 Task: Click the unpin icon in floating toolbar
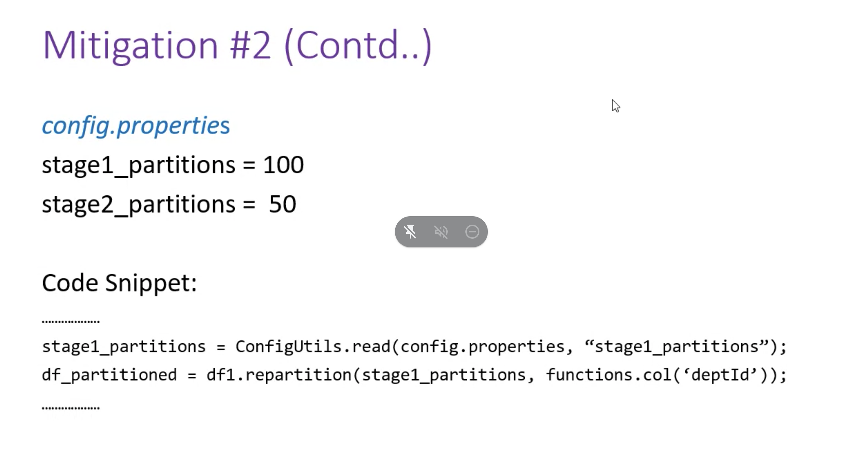click(410, 232)
